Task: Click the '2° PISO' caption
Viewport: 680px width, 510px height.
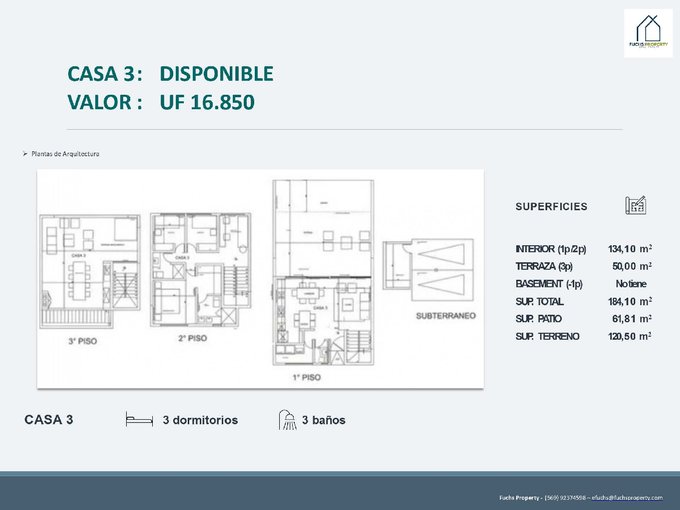Action: (x=193, y=338)
